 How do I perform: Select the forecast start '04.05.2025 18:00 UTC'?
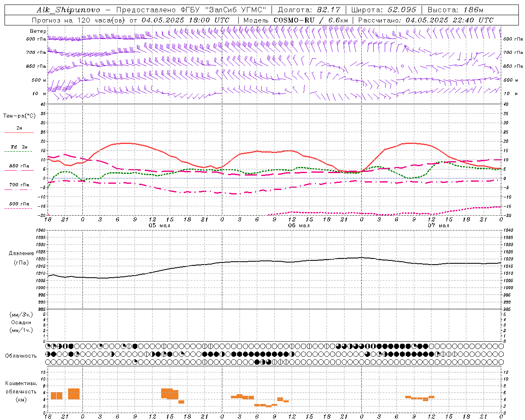click(x=185, y=20)
